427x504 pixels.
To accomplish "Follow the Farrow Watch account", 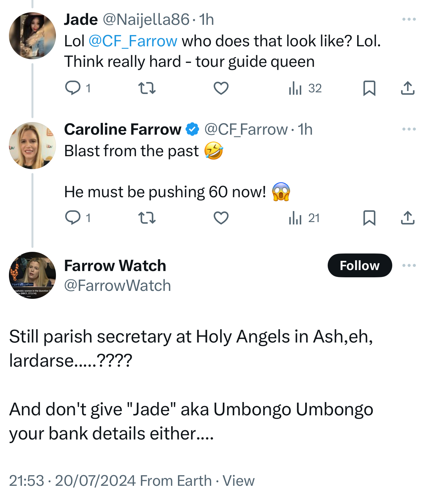I will (x=359, y=265).
